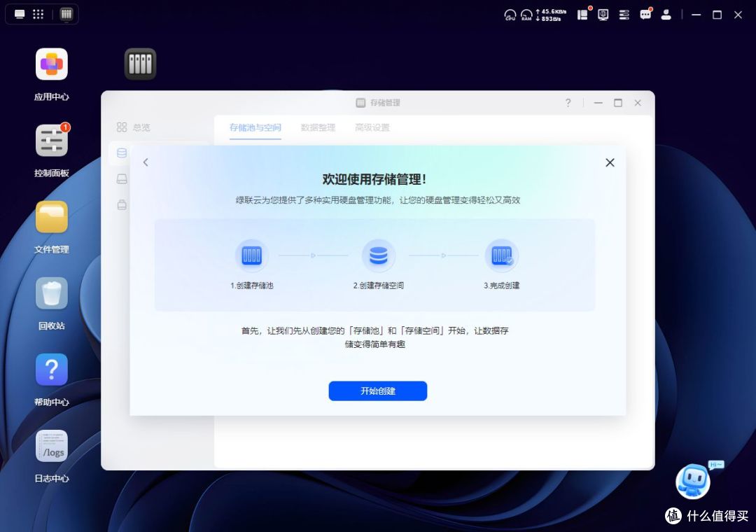Check the CPU usage gauge icon
Viewport: 756px width, 532px height.
click(510, 15)
